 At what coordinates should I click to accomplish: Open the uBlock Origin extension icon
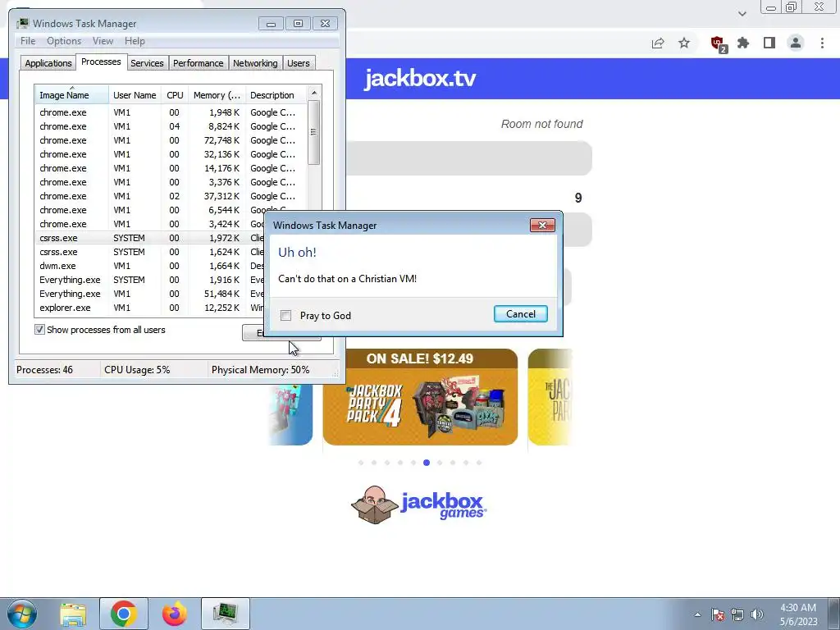click(718, 43)
